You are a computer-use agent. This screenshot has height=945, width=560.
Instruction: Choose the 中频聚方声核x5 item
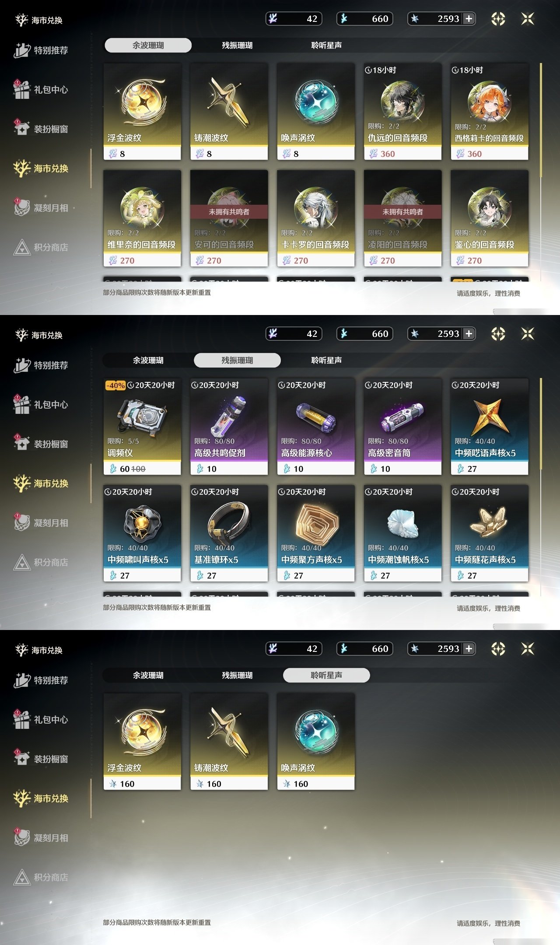click(x=316, y=533)
